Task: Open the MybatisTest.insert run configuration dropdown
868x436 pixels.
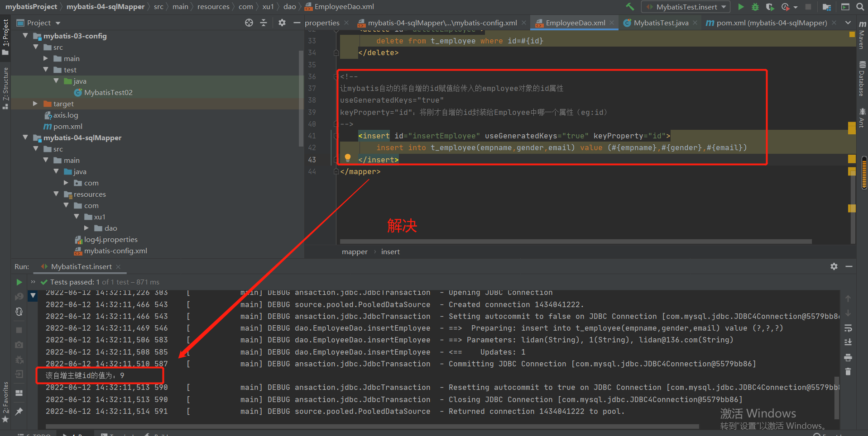Action: 686,7
